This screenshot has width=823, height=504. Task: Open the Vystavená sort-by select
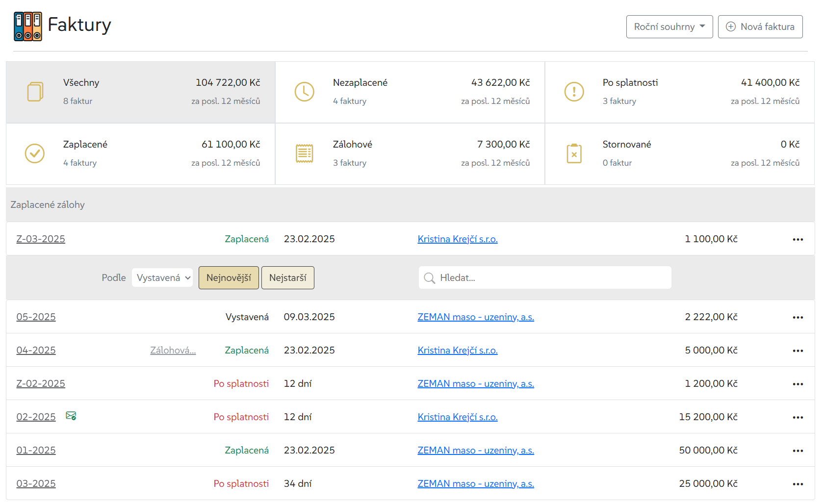click(x=162, y=277)
